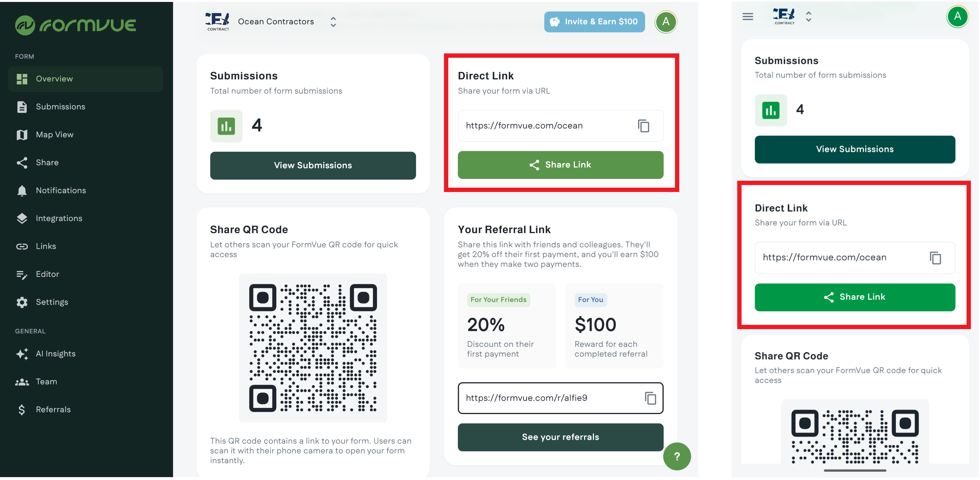Viewport: 980px width, 480px height.
Task: Go to Integrations in sidebar
Action: click(59, 218)
